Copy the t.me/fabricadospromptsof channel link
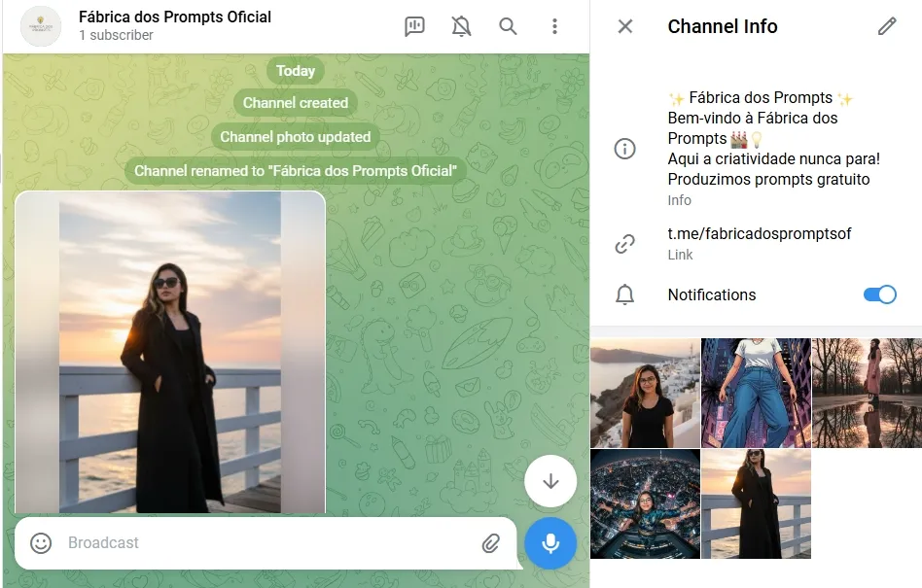922x588 pixels. (x=759, y=233)
